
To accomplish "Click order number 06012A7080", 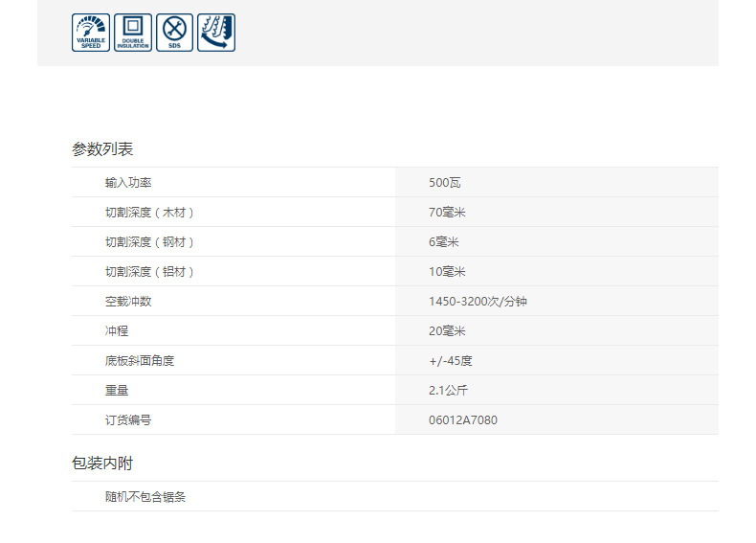I will click(x=463, y=419).
